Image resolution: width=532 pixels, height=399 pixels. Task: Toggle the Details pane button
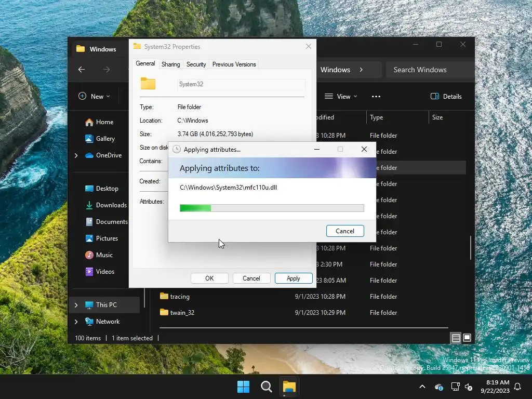pyautogui.click(x=446, y=96)
